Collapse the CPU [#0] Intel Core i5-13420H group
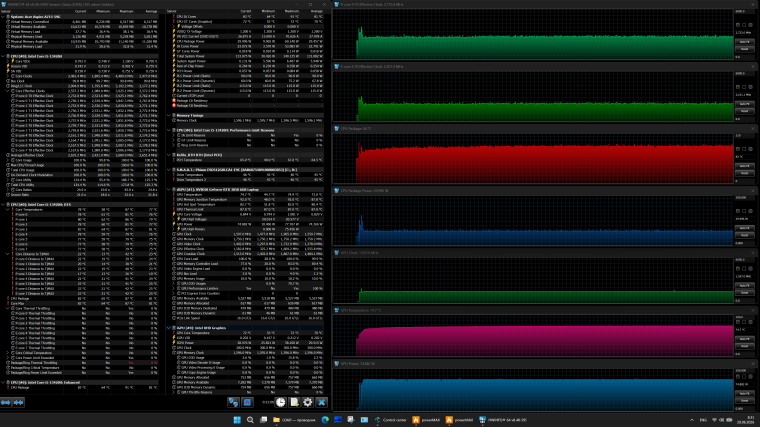This screenshot has height=427, width=760. (x=2, y=56)
